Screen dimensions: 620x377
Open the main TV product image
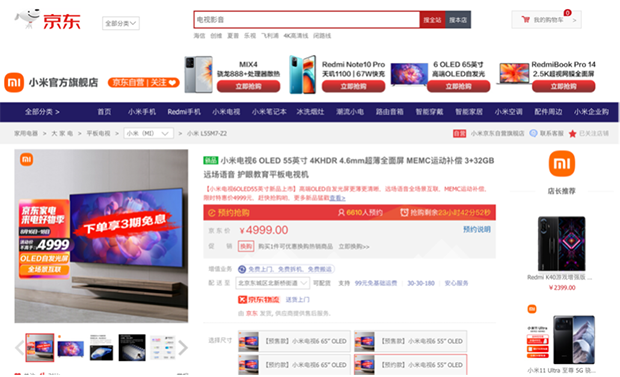(x=101, y=236)
